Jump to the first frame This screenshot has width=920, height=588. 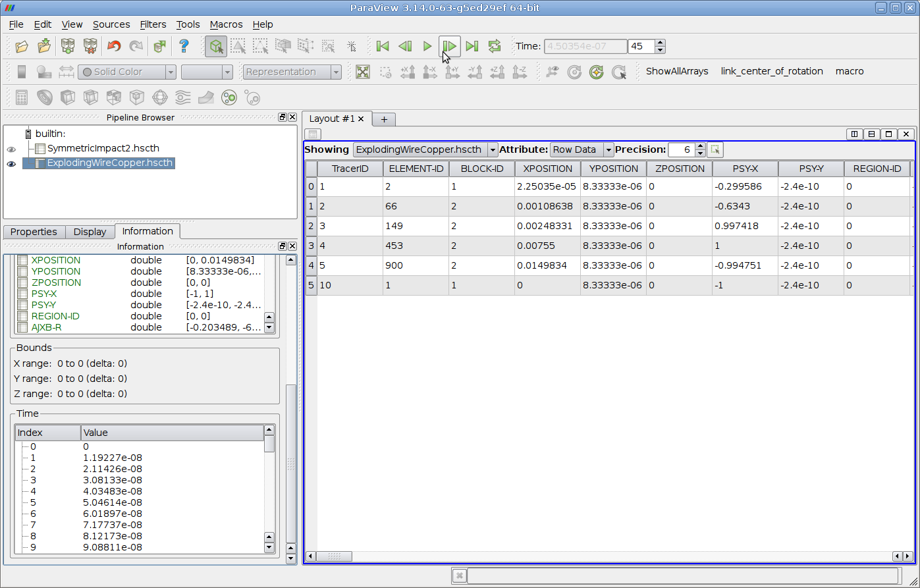pyautogui.click(x=383, y=46)
